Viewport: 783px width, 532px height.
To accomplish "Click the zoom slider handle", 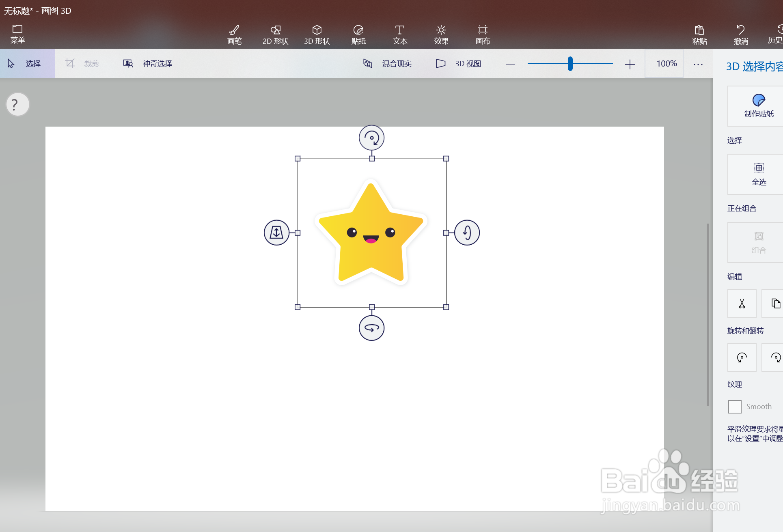I will (570, 64).
